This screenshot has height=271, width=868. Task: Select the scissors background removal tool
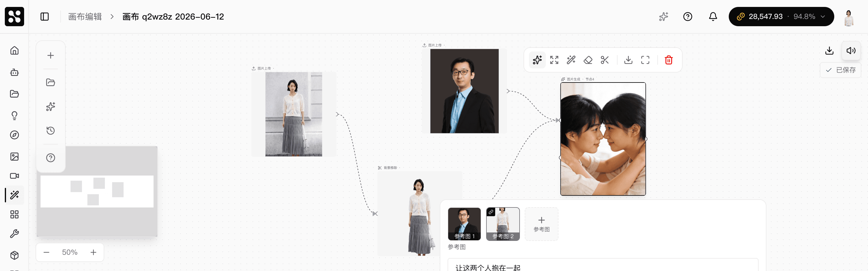[605, 60]
